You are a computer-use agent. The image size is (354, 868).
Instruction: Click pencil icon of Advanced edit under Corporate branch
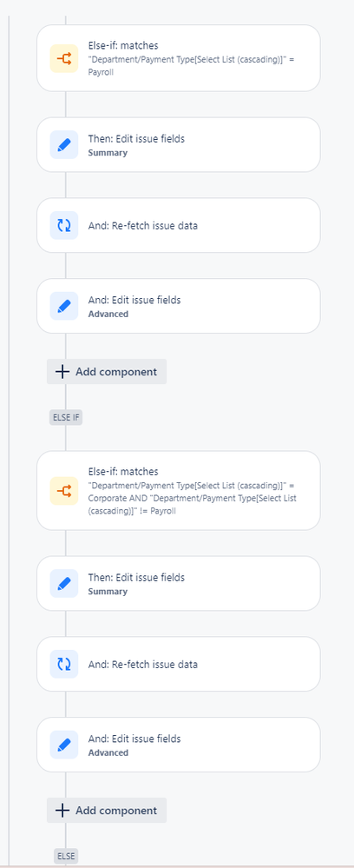(64, 745)
